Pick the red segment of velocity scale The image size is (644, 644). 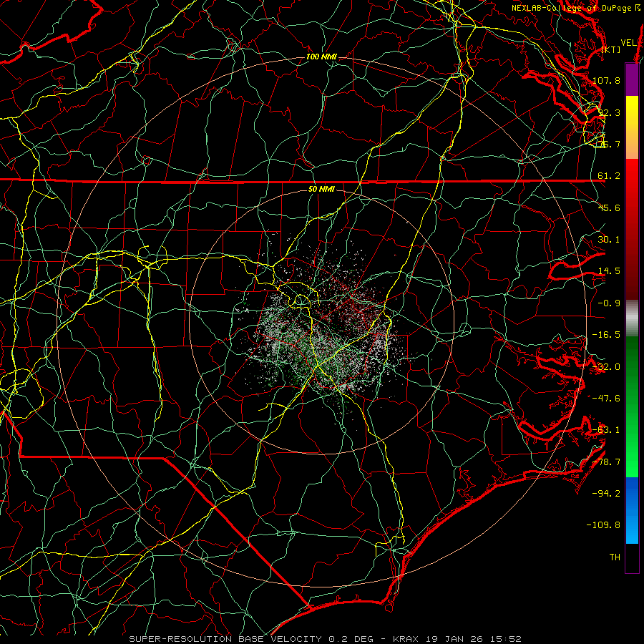tap(632, 229)
